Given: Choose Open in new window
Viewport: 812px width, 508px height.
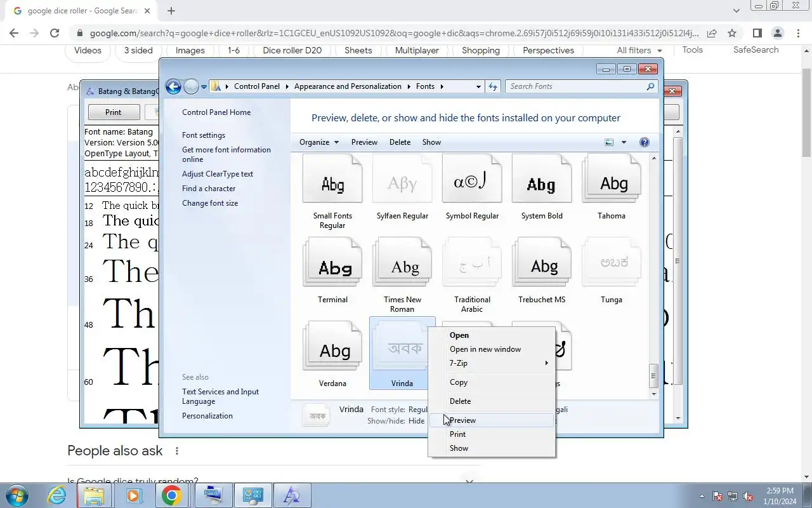Looking at the screenshot, I should [x=492, y=349].
